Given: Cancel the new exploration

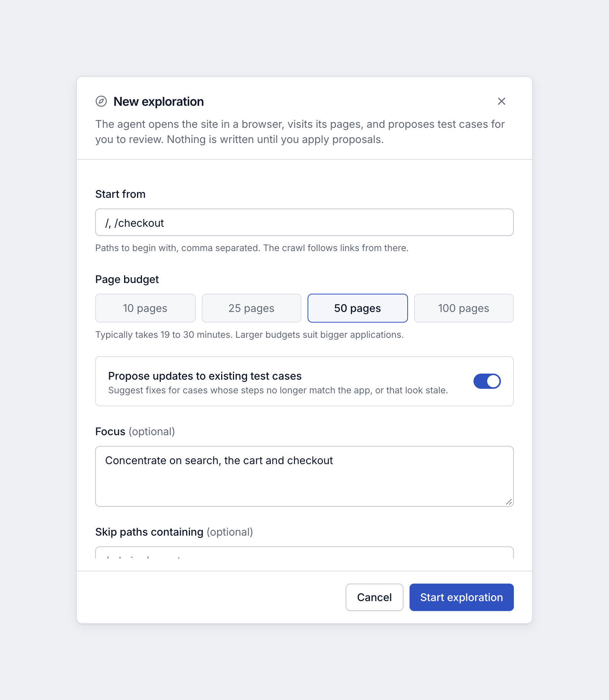Looking at the screenshot, I should tap(375, 597).
